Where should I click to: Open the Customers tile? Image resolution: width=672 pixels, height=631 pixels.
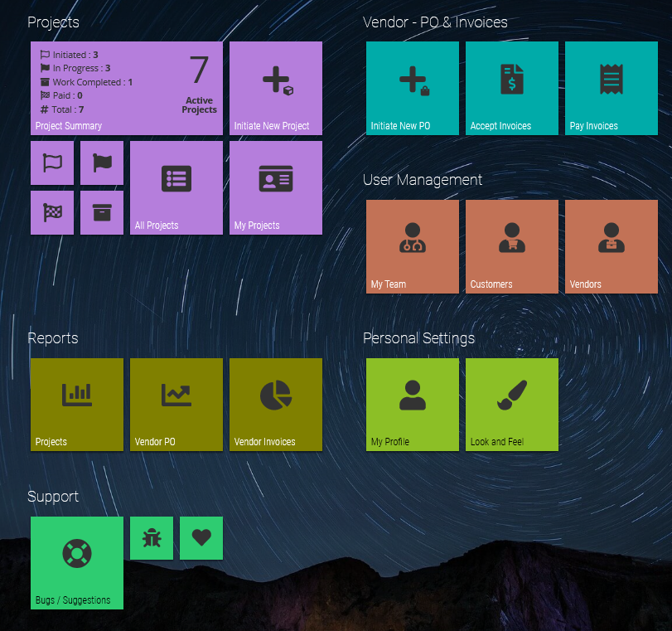tap(512, 246)
